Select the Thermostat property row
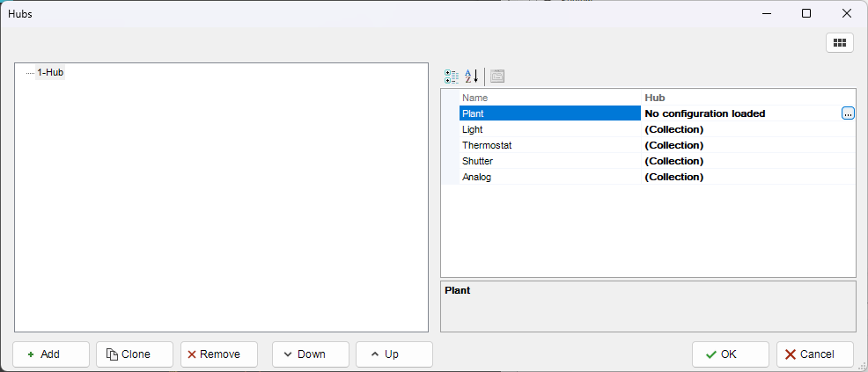Image resolution: width=868 pixels, height=372 pixels. tap(549, 145)
